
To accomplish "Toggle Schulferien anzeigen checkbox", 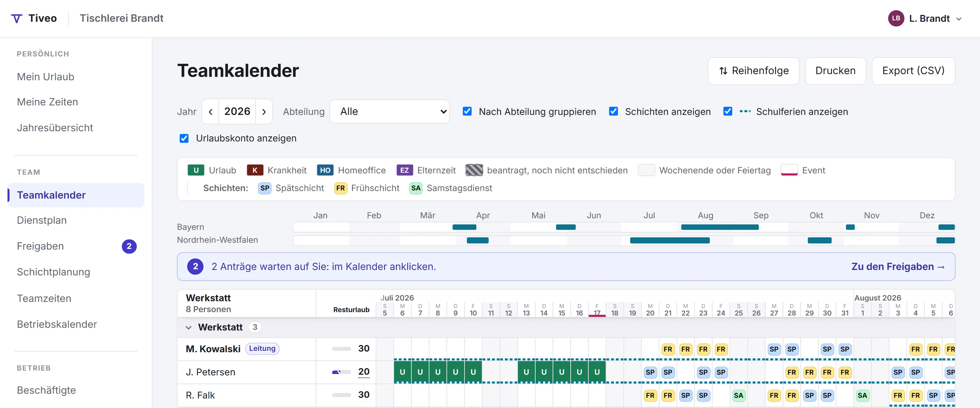I will tap(728, 112).
